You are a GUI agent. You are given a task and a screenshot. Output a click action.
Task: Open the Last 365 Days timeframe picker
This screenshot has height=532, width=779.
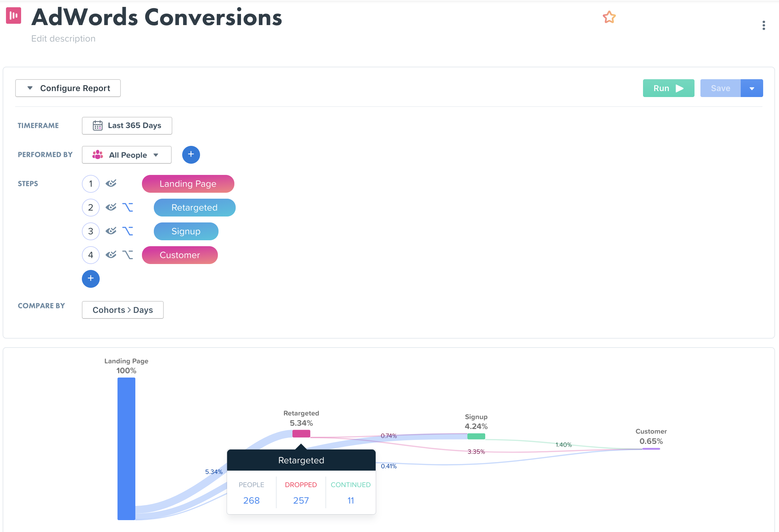127,125
